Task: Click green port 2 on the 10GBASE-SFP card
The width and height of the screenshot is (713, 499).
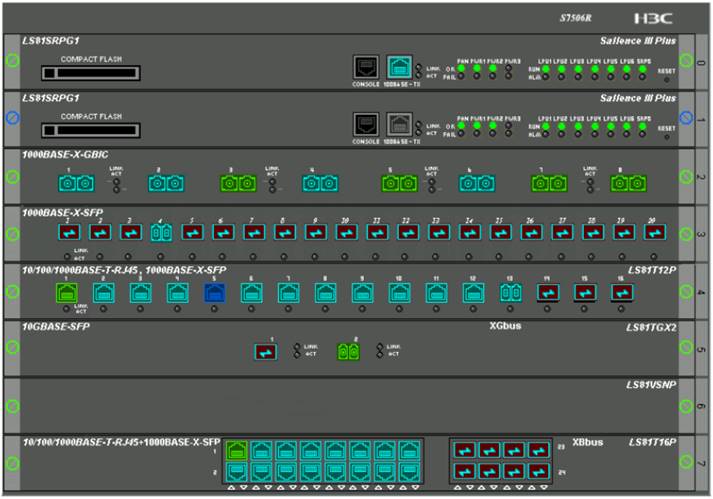Action: (348, 352)
